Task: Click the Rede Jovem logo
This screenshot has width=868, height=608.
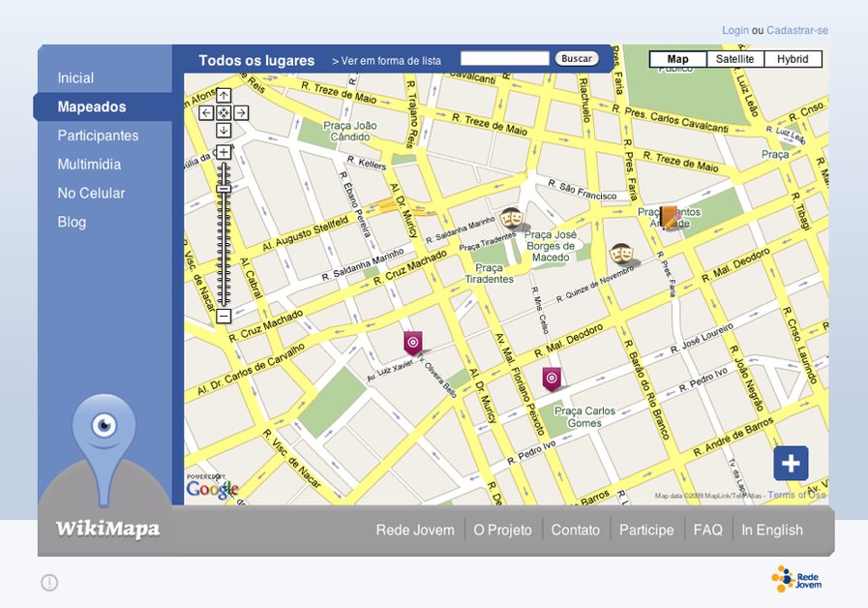Action: click(x=796, y=579)
